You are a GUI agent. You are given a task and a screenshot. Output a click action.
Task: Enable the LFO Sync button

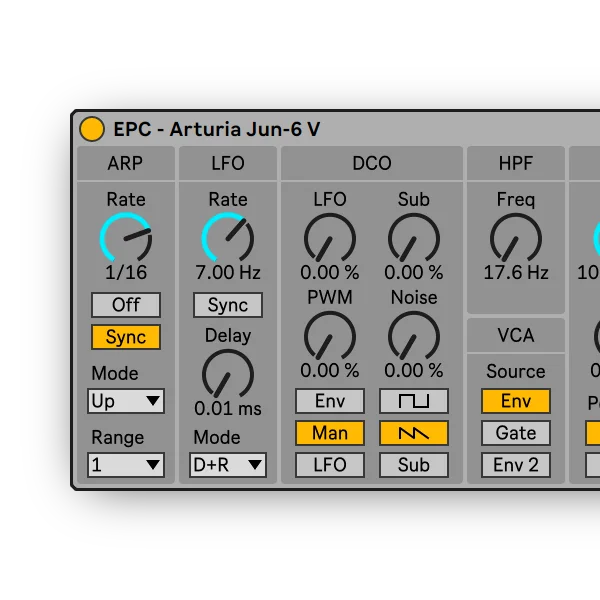228,305
